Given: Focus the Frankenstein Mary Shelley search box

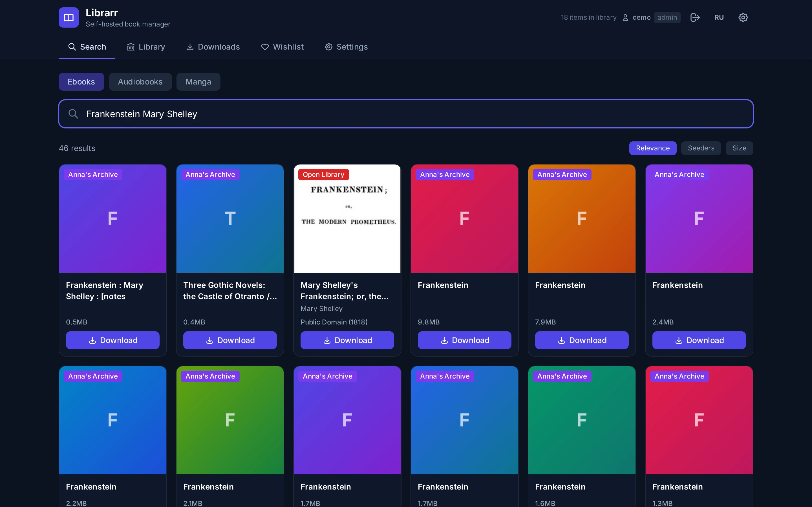Looking at the screenshot, I should [x=406, y=114].
